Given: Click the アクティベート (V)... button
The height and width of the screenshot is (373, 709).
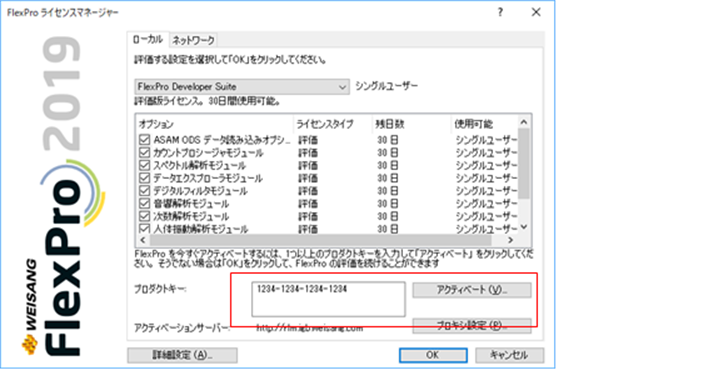Looking at the screenshot, I should (x=472, y=290).
